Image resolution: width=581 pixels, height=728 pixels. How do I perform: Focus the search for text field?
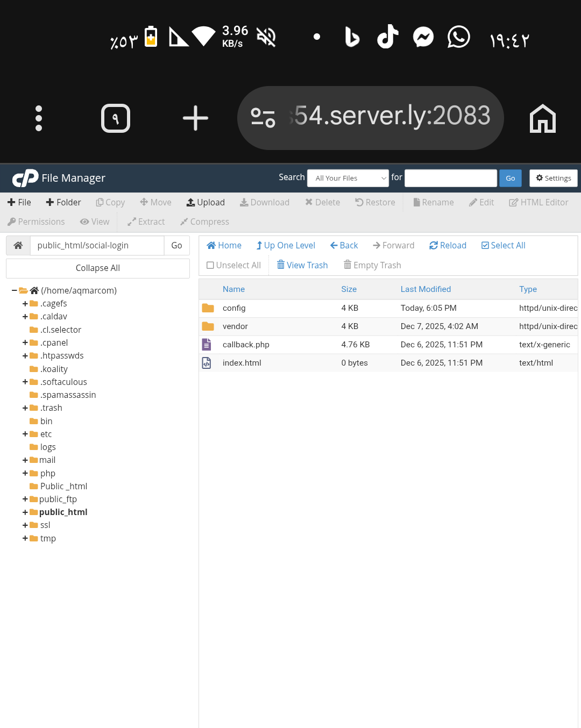451,179
